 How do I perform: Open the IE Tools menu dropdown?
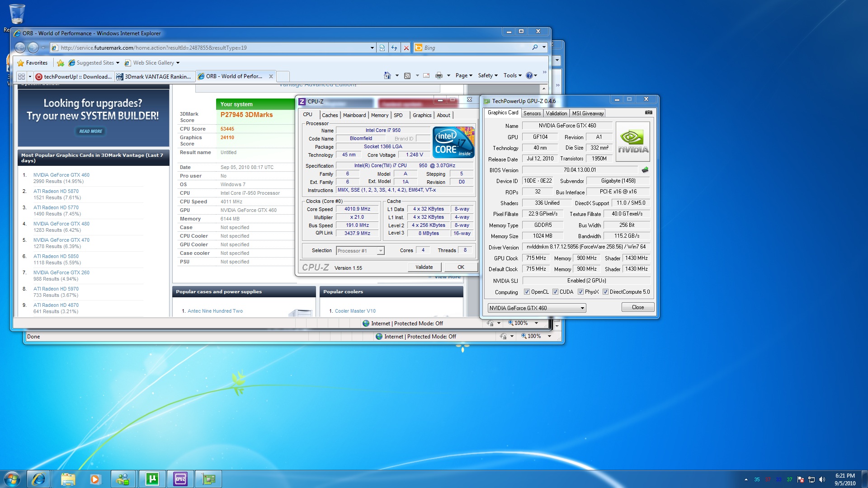tap(512, 76)
